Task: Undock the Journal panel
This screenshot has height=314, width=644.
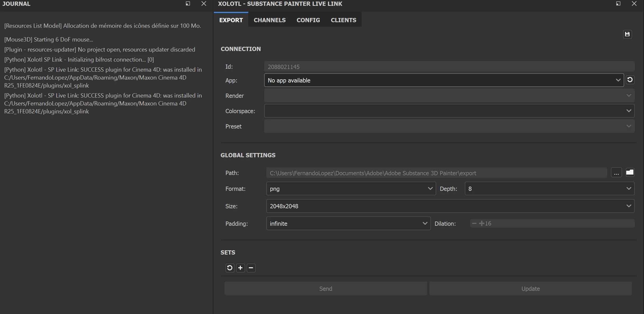Action: click(x=188, y=3)
